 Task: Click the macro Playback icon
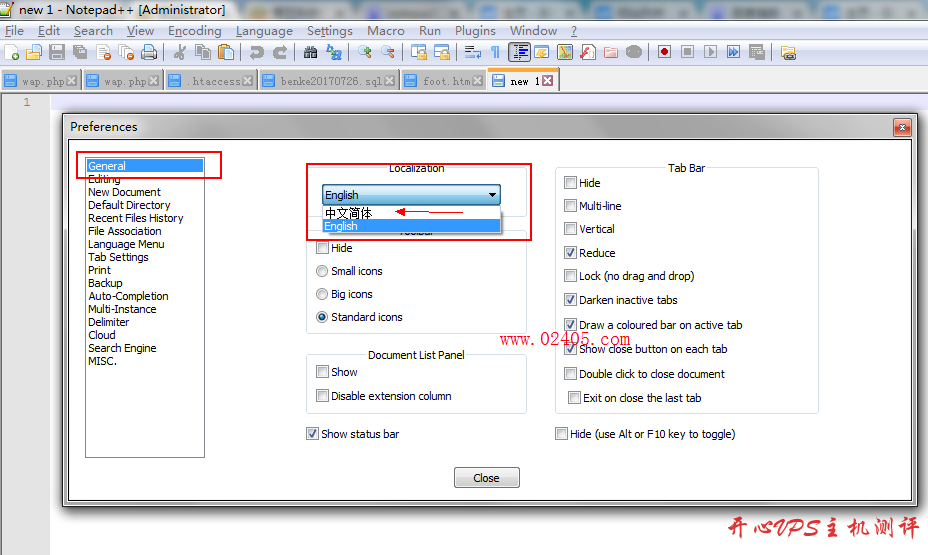pos(710,52)
